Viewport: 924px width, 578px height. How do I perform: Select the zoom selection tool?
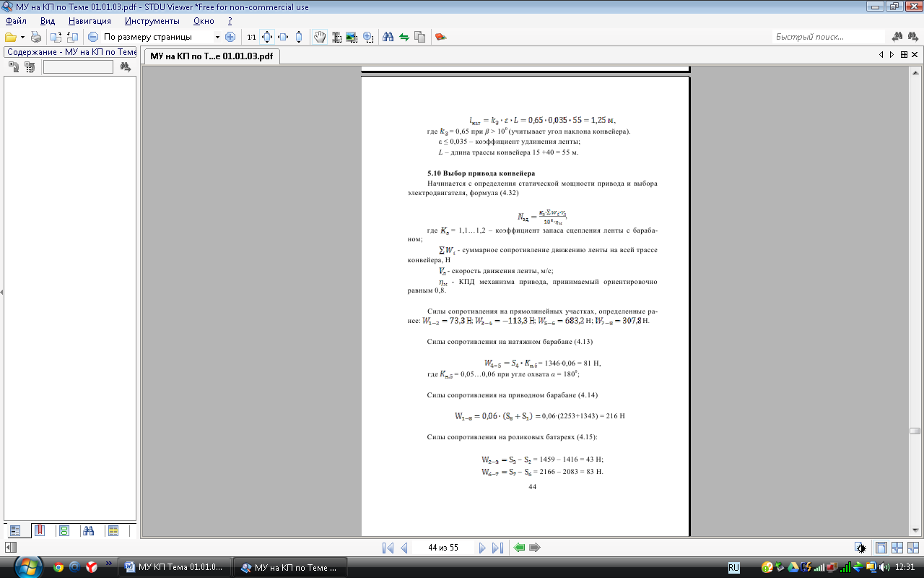click(x=368, y=37)
